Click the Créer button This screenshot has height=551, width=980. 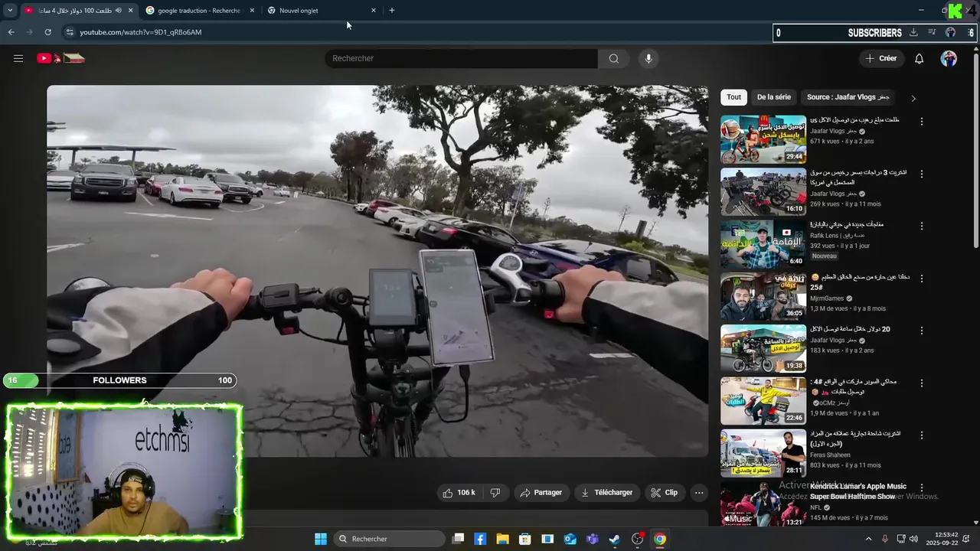880,58
